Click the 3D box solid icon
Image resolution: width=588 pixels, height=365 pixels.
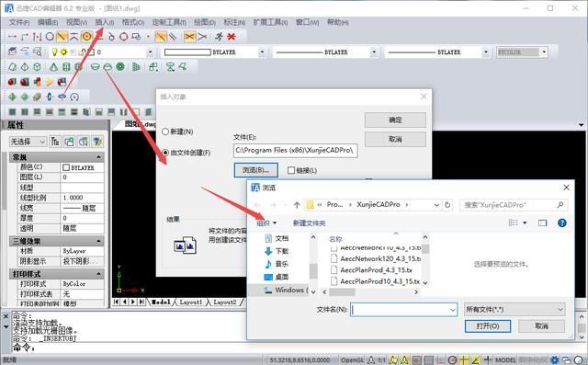[37, 67]
